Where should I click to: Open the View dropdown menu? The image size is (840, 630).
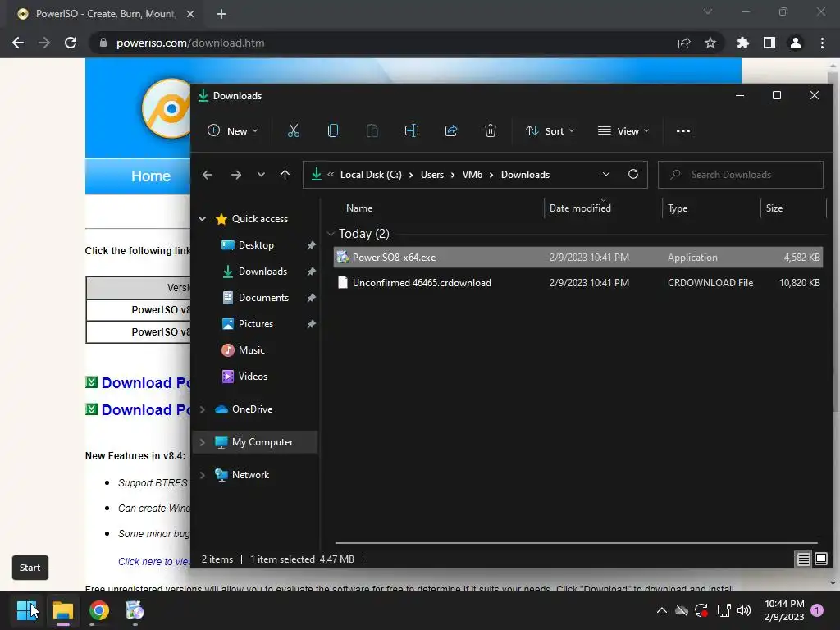(x=623, y=130)
